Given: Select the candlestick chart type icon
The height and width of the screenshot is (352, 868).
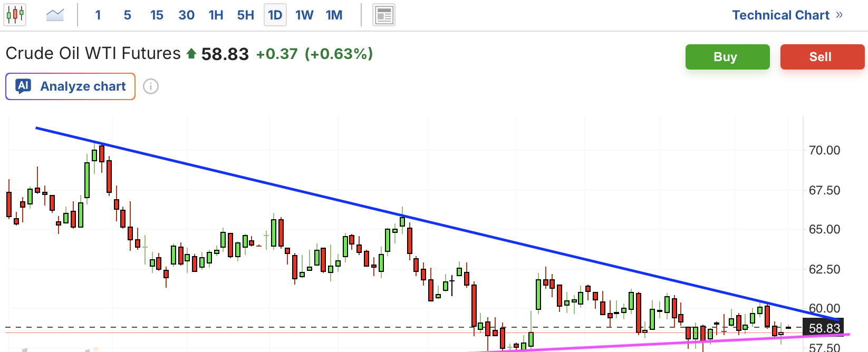Looking at the screenshot, I should tap(15, 15).
